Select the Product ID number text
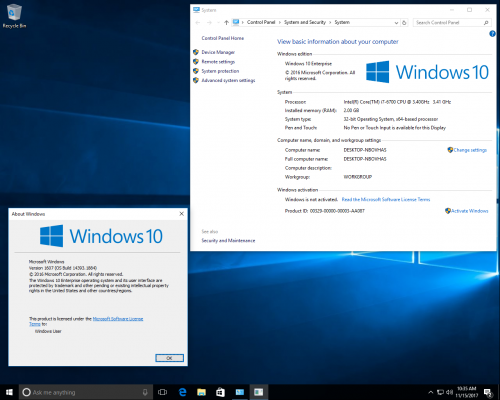This screenshot has width=500, height=400. (337, 211)
